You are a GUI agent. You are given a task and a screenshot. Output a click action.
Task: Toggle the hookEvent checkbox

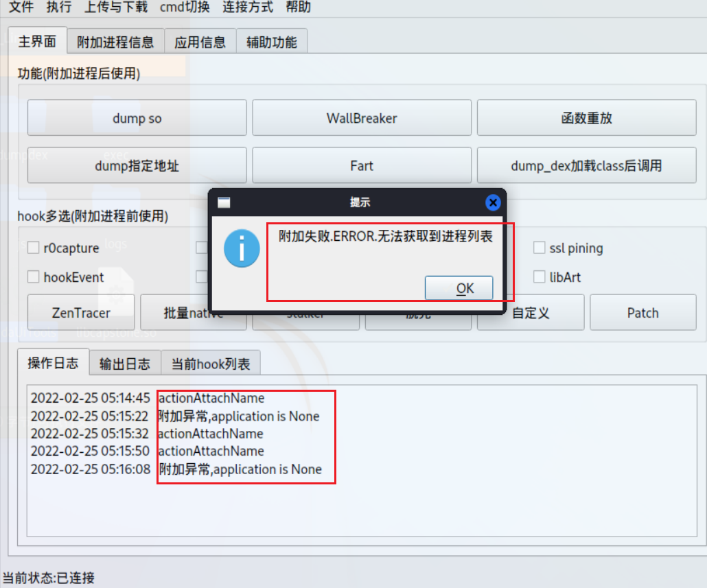coord(34,277)
